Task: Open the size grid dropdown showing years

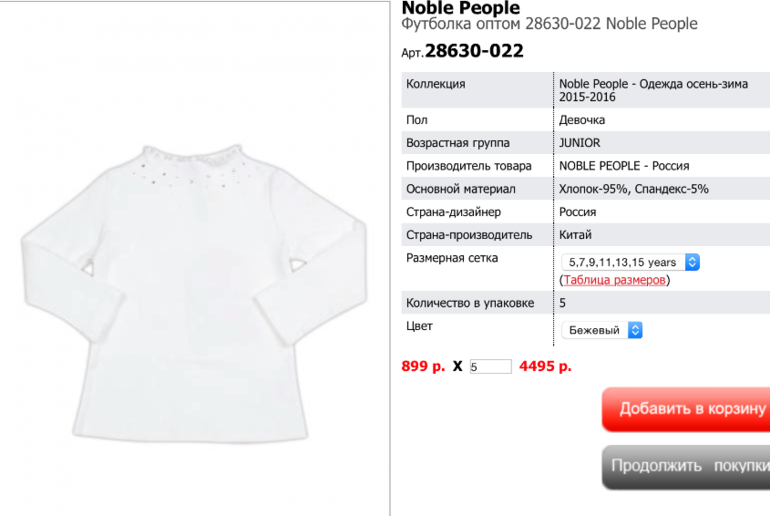Action: click(x=630, y=262)
